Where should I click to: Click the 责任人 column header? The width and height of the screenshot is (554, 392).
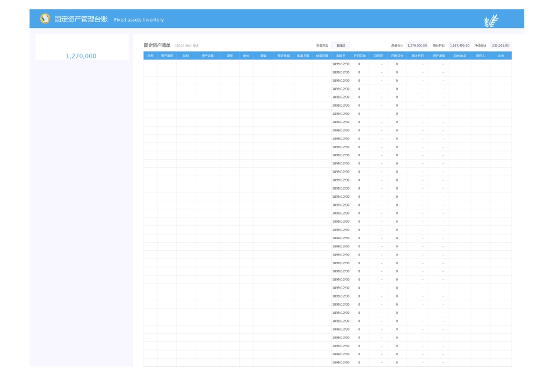click(481, 55)
